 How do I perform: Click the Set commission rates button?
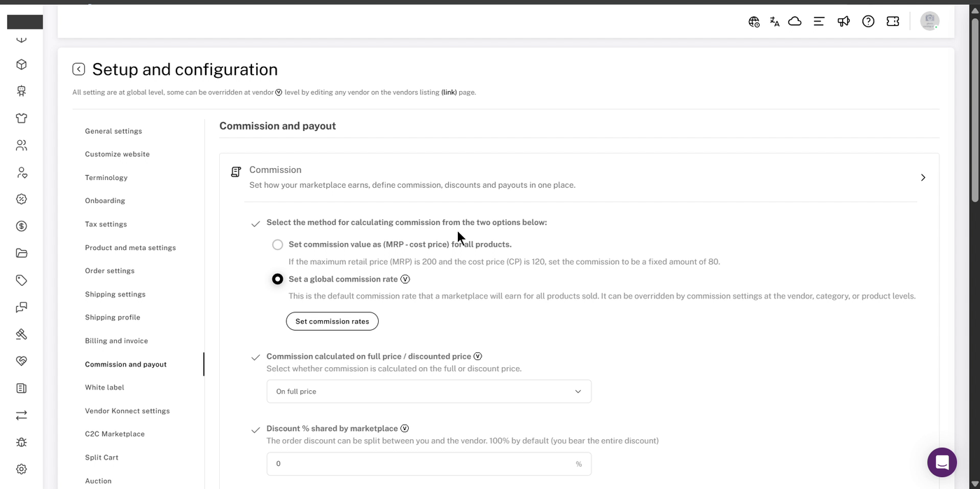tap(332, 322)
